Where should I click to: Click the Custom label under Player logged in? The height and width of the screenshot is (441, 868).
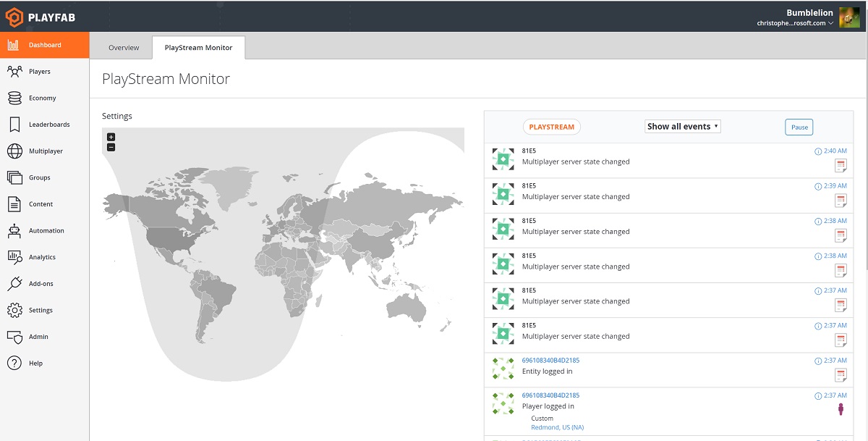(x=542, y=419)
